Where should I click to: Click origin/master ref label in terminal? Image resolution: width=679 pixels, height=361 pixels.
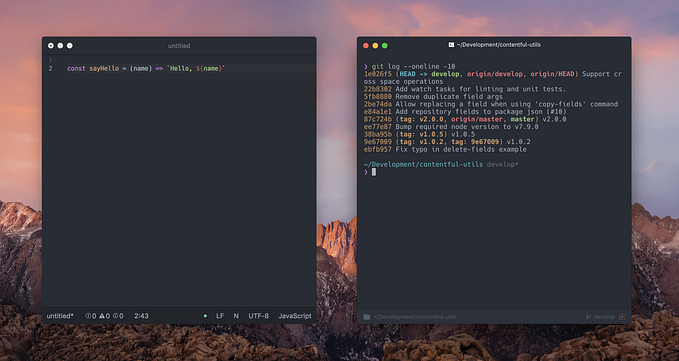click(477, 119)
